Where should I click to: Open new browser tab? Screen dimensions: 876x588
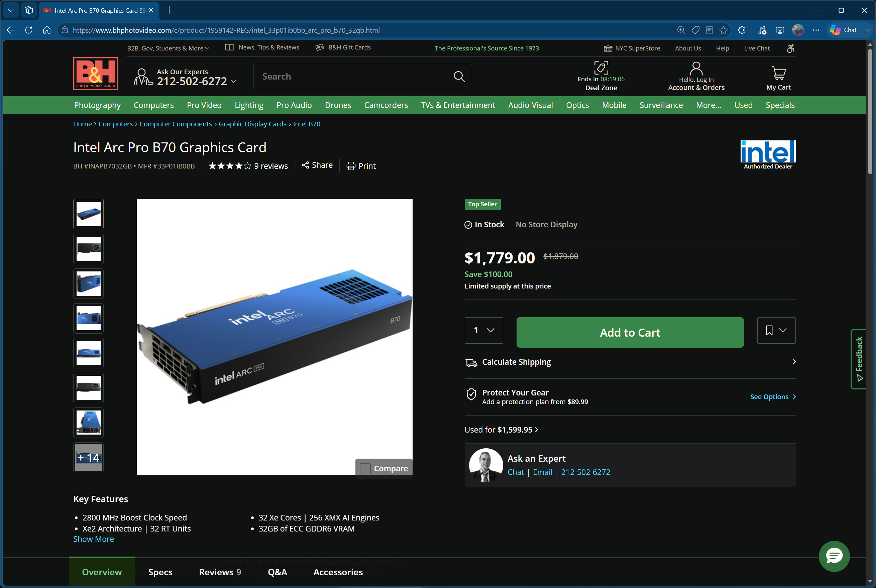point(169,10)
